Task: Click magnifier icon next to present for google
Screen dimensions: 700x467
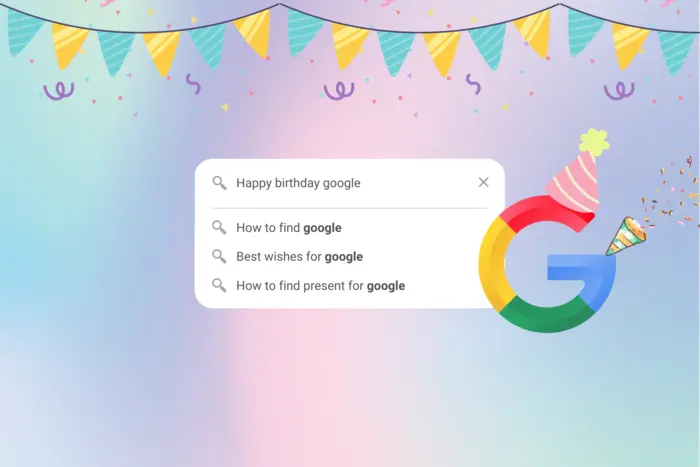Action: pos(219,285)
